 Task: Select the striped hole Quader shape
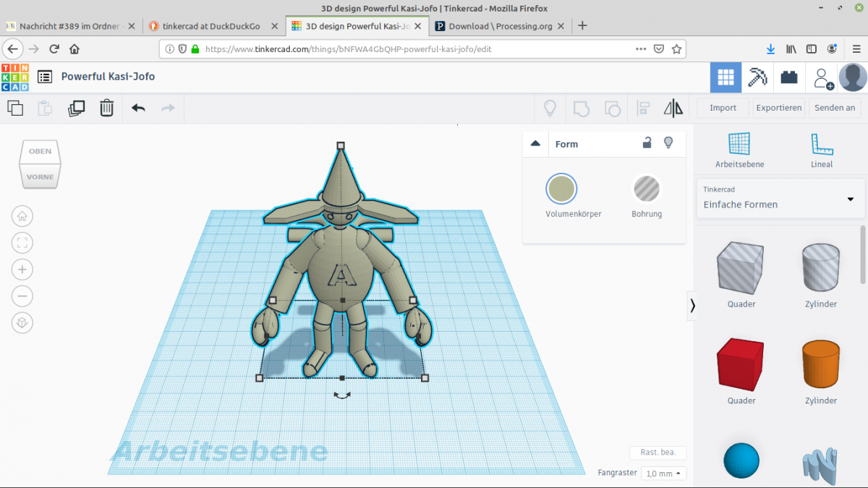tap(741, 267)
